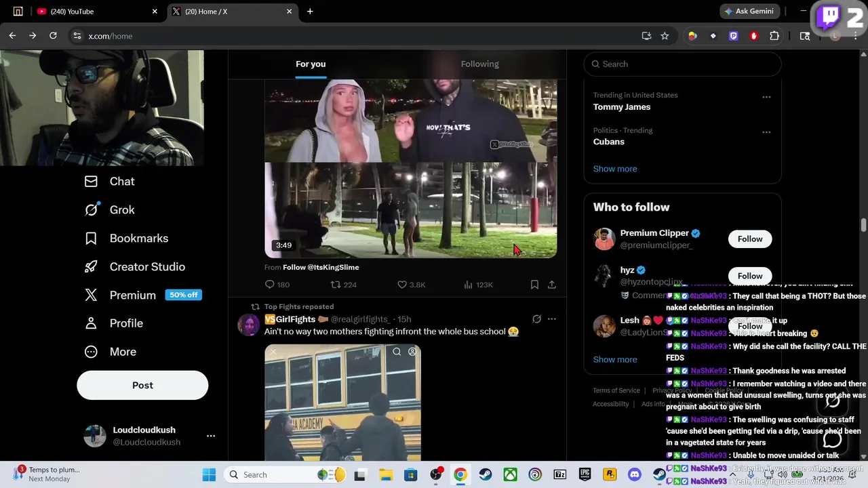Show more trending topics

(615, 169)
